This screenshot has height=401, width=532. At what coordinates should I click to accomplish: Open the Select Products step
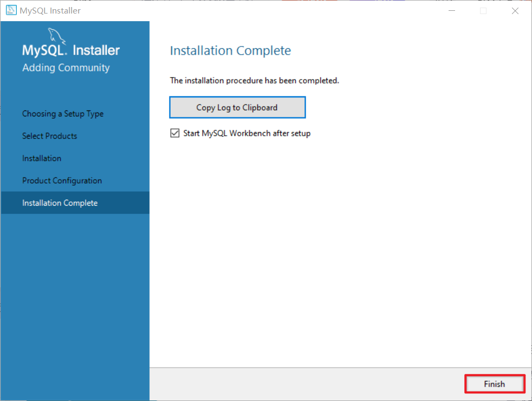(49, 136)
